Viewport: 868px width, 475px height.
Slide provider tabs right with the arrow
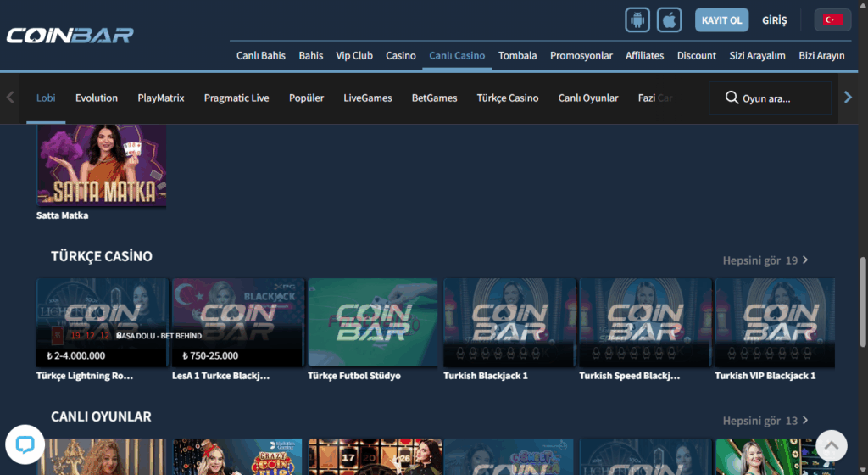pyautogui.click(x=848, y=98)
